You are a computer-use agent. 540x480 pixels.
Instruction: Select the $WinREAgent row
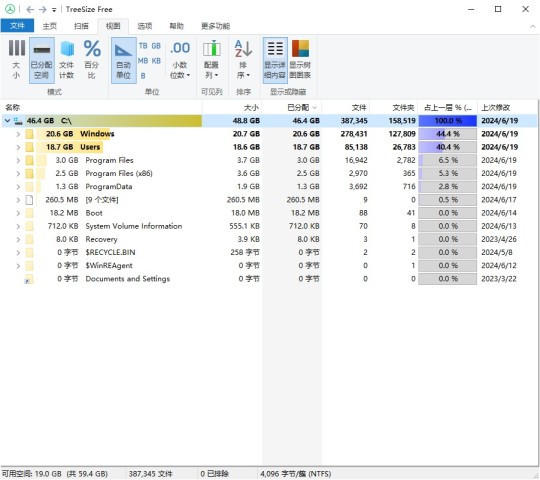coord(269,265)
